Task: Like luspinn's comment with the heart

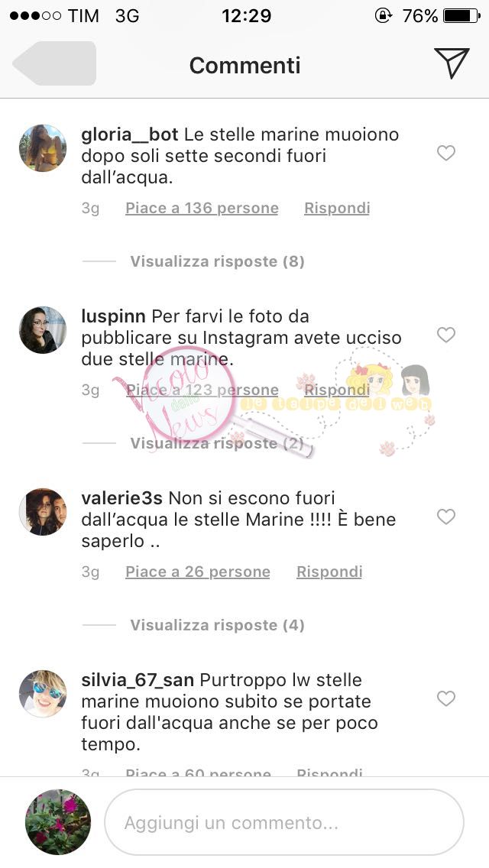Action: pyautogui.click(x=445, y=335)
